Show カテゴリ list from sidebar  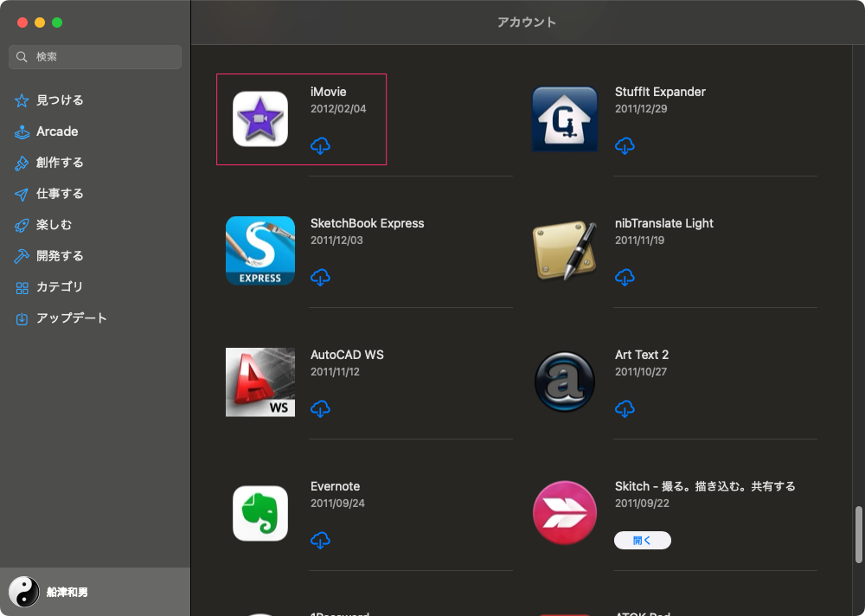(60, 287)
